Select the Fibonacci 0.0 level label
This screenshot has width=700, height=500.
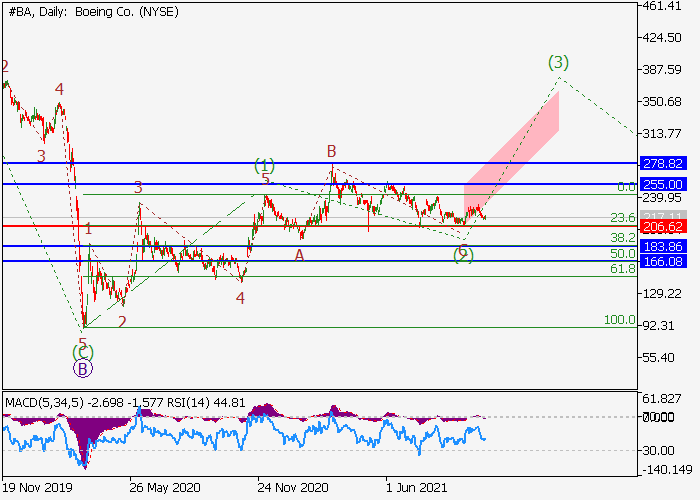coord(626,187)
